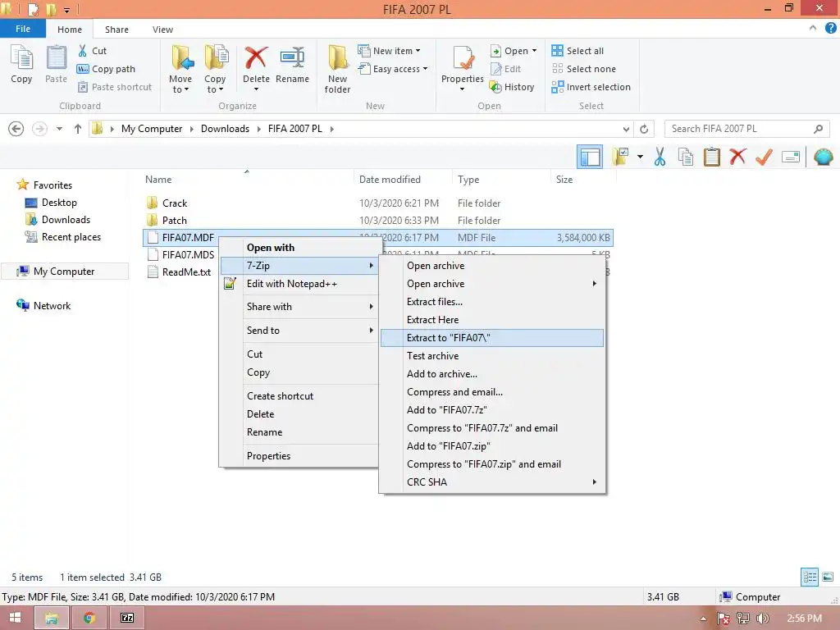840x630 pixels.
Task: Click Select all in ribbon
Action: (577, 51)
